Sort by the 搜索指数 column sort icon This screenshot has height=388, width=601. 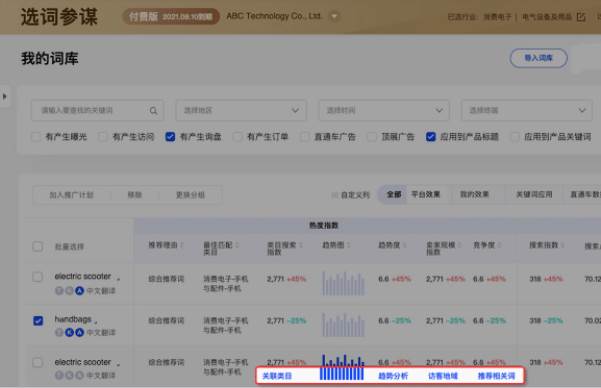pos(562,245)
